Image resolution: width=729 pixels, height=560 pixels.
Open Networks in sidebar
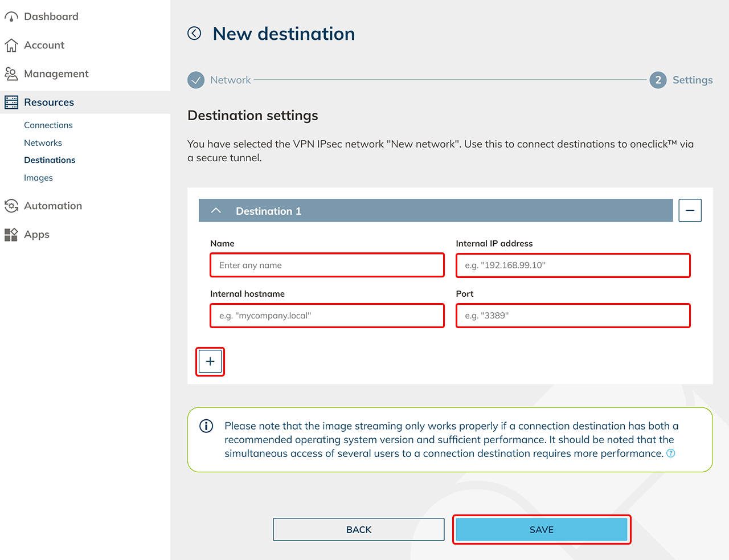coord(43,143)
